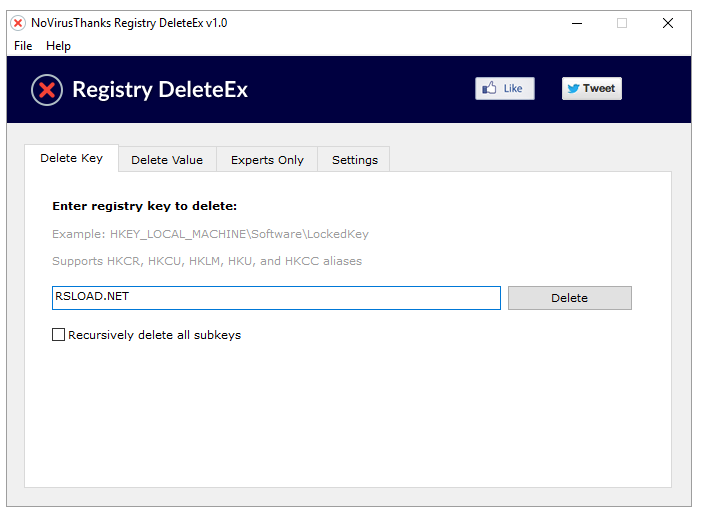Switch to the Delete Value tab
Screen dimensions: 708x520
[167, 160]
